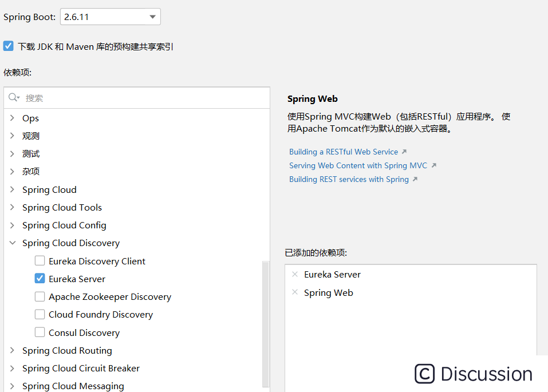Expand the 测试 category
This screenshot has height=392, width=548.
(x=12, y=153)
